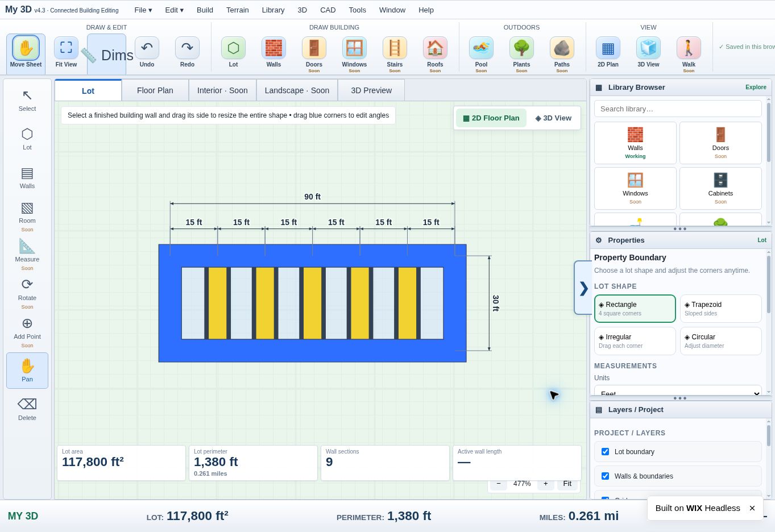Click the Windows toolbar icon
The width and height of the screenshot is (775, 532).
(x=354, y=53)
